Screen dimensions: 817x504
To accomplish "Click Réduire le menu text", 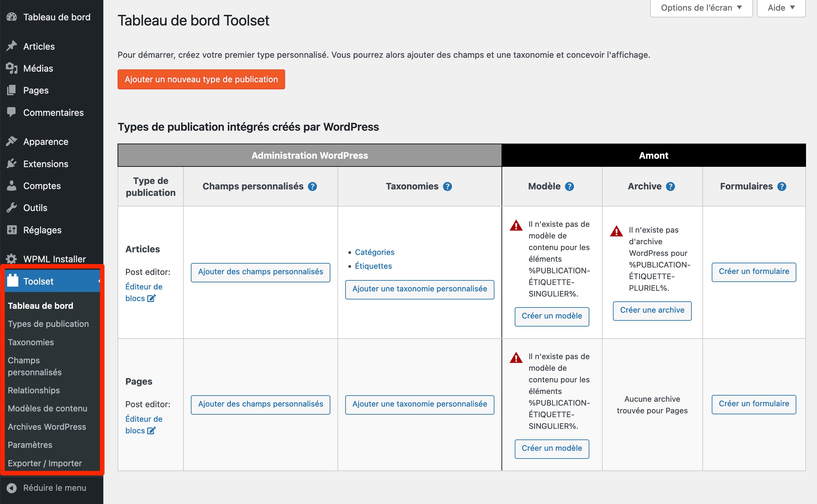I will (55, 488).
